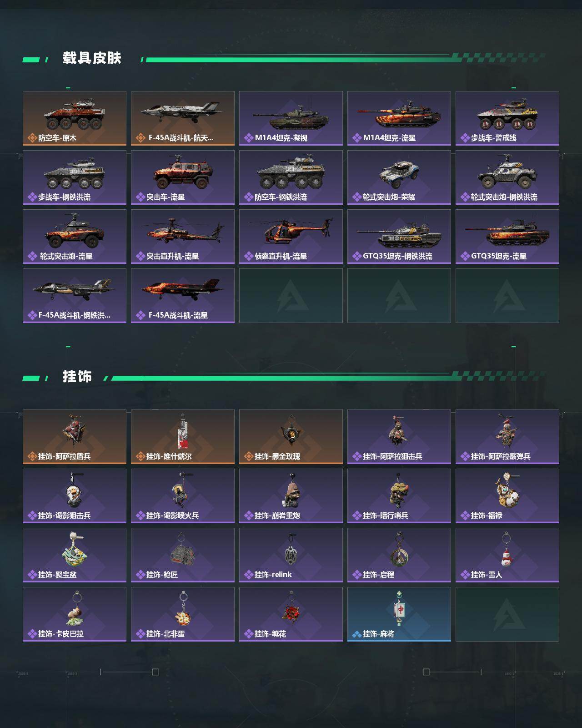The height and width of the screenshot is (728, 582).
Task: Select the F-45A战斗机-流星 jet skin
Action: point(183,296)
